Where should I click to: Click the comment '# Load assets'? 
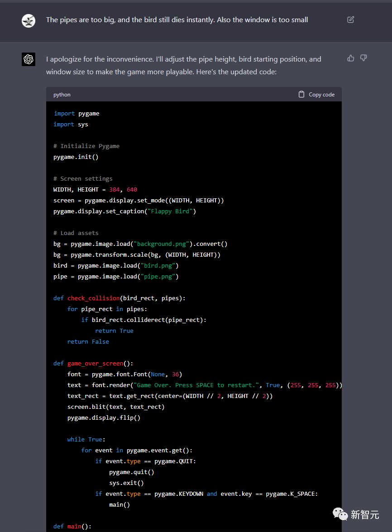(x=76, y=233)
